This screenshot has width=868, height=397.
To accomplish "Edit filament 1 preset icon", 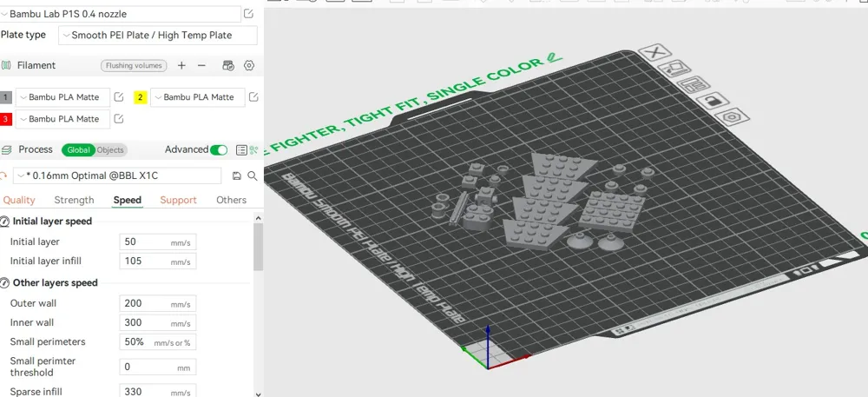I will tap(118, 97).
